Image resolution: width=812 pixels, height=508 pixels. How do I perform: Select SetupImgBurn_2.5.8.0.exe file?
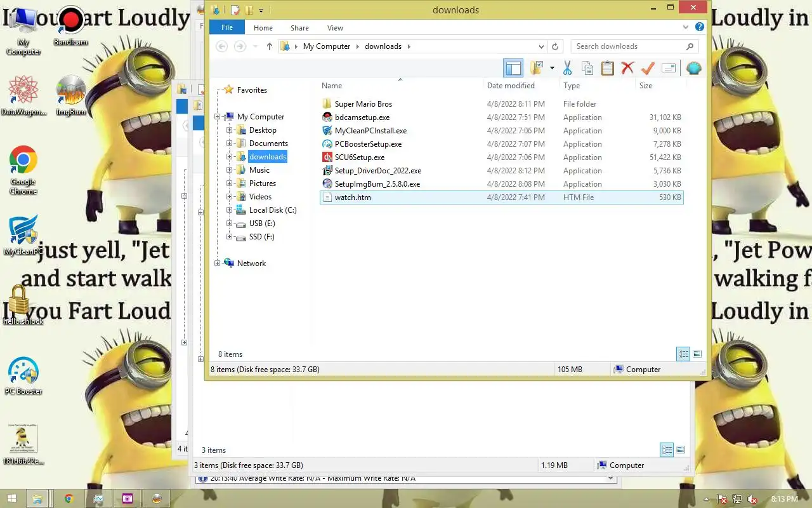[x=377, y=184]
